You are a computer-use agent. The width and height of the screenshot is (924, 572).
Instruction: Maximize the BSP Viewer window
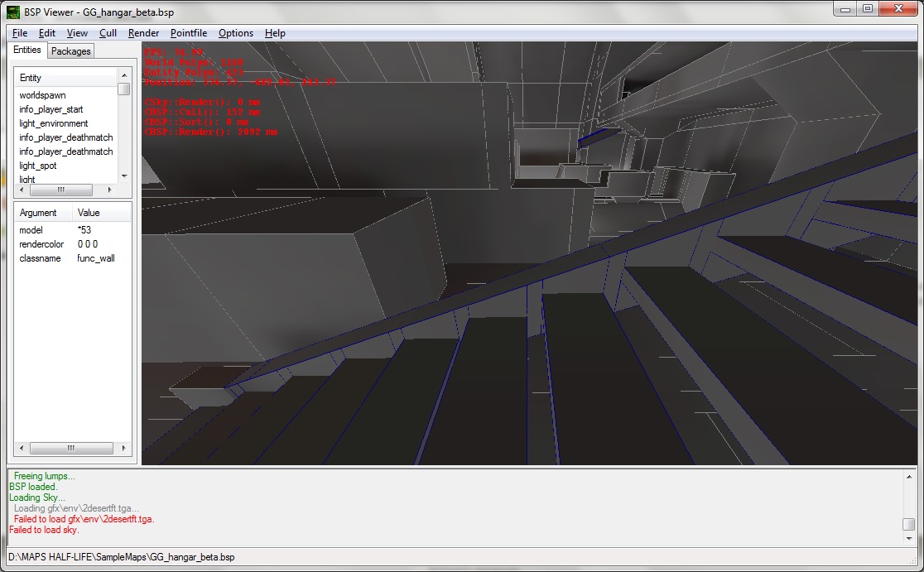tap(867, 9)
